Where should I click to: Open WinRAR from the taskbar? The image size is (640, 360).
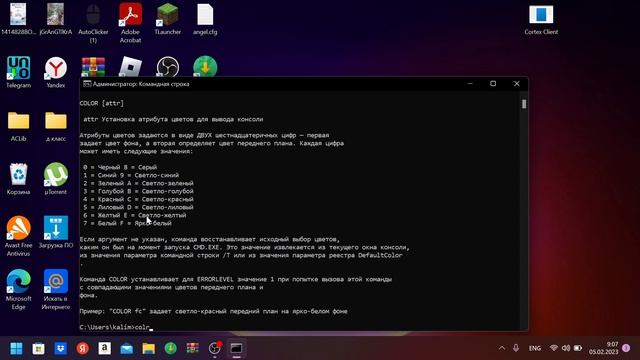pyautogui.click(x=193, y=348)
